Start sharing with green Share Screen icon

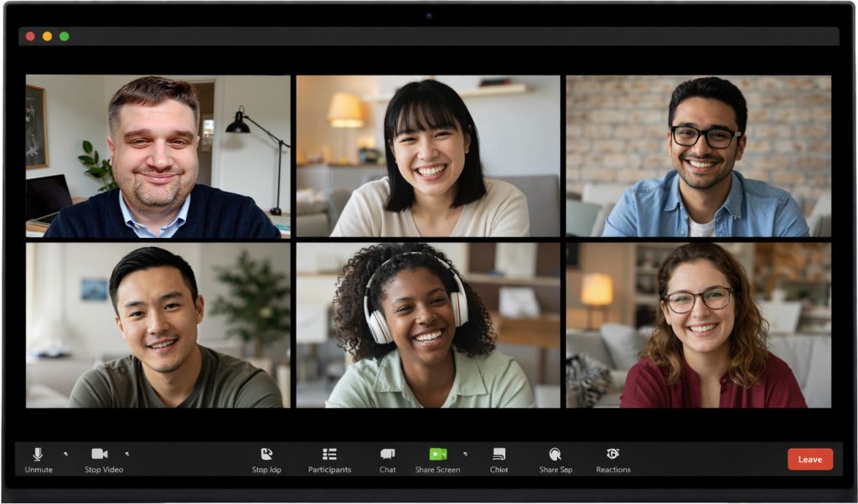(x=437, y=454)
